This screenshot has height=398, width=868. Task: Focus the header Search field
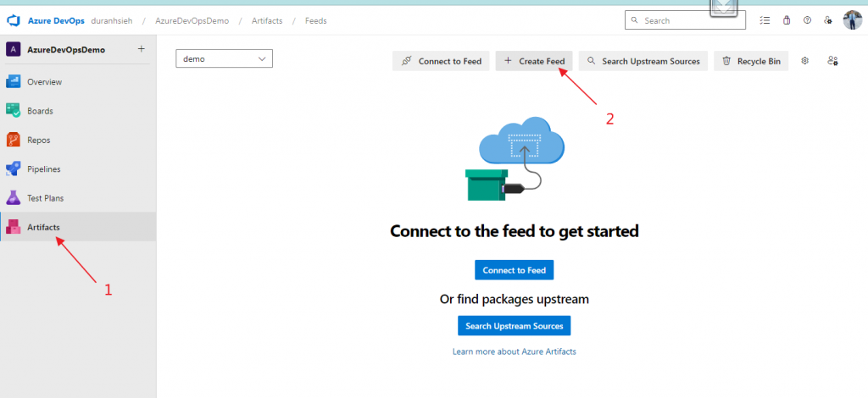[685, 20]
